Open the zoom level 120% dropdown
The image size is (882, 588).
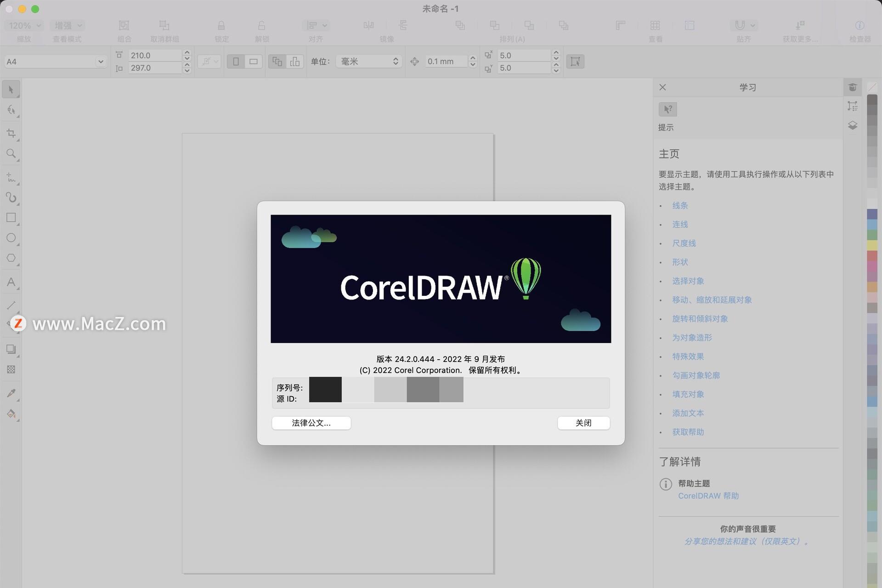pyautogui.click(x=24, y=25)
